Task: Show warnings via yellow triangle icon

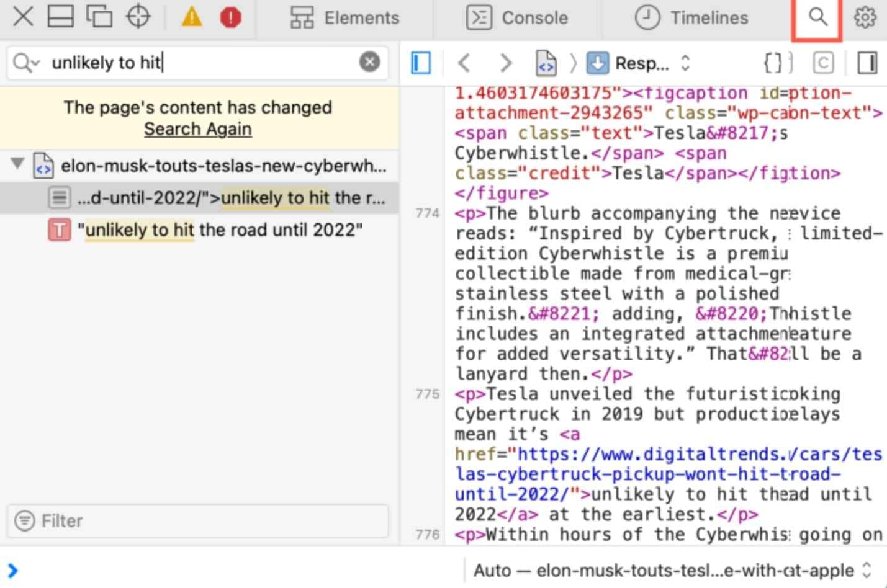Action: [192, 17]
